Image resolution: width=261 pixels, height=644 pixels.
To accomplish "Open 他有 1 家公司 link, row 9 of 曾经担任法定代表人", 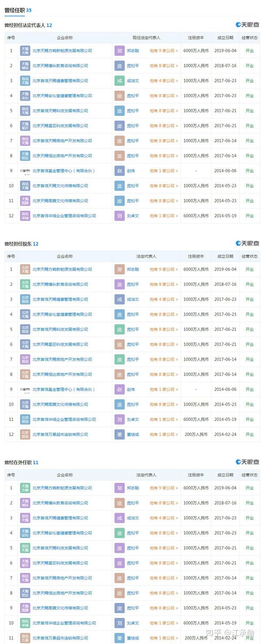I will (x=164, y=171).
